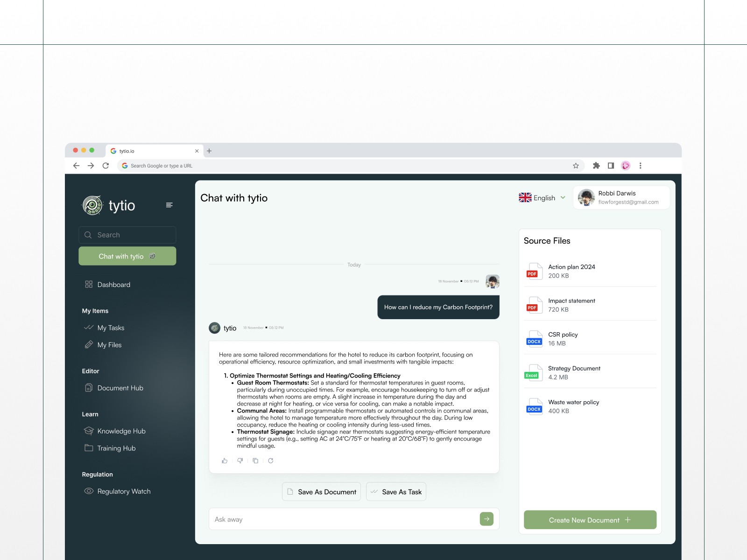This screenshot has width=747, height=560.
Task: Open Impact statement PDF file
Action: click(x=590, y=305)
